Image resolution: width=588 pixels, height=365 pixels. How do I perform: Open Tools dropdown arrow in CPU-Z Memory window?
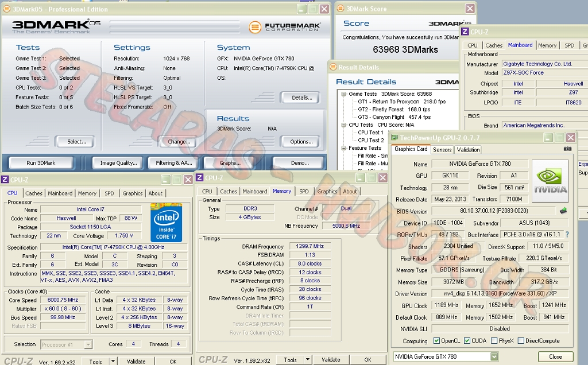point(308,359)
